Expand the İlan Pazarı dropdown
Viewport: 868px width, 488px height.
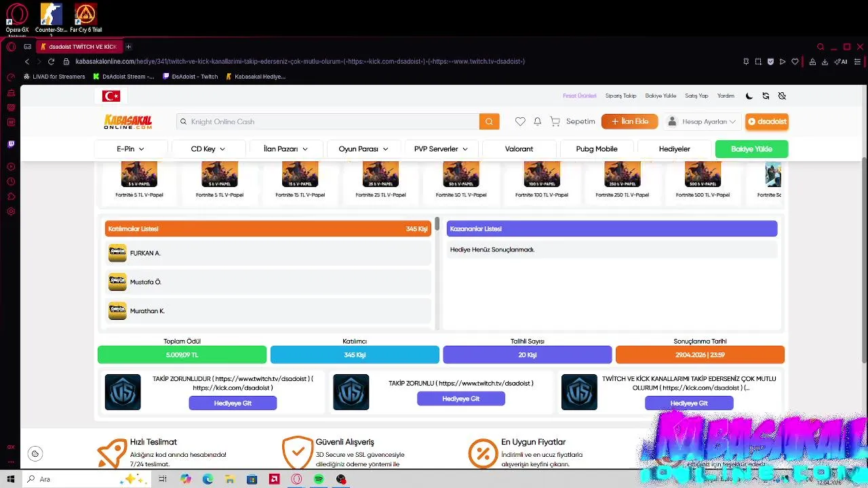point(285,149)
